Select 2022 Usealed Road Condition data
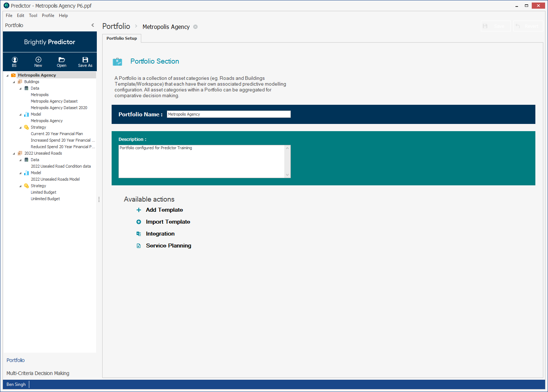This screenshot has width=548, height=392. [61, 166]
